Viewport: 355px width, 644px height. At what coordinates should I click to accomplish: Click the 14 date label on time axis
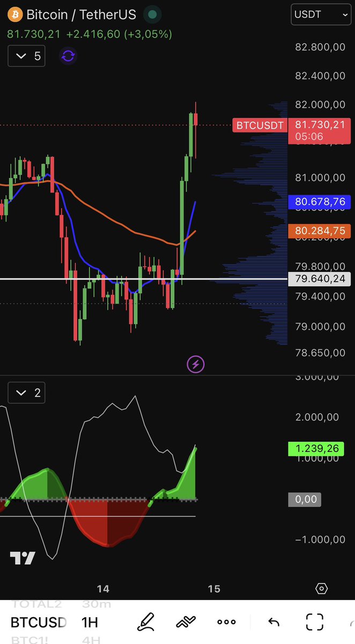103,589
